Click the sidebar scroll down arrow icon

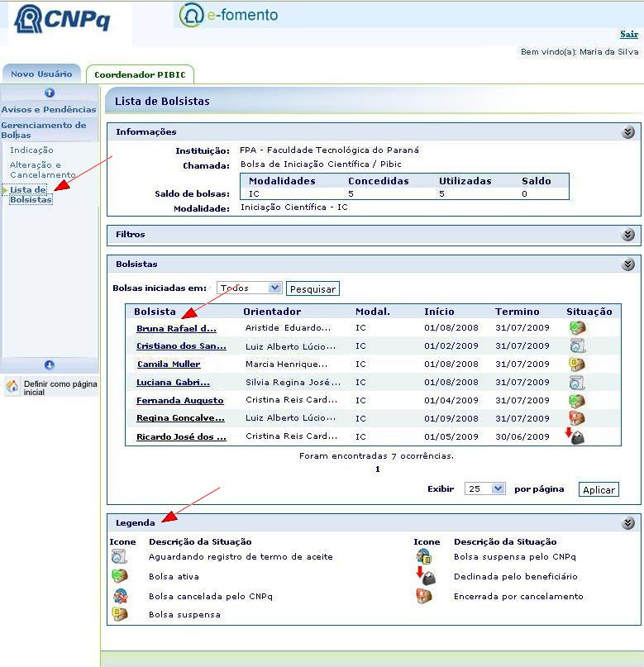point(50,365)
